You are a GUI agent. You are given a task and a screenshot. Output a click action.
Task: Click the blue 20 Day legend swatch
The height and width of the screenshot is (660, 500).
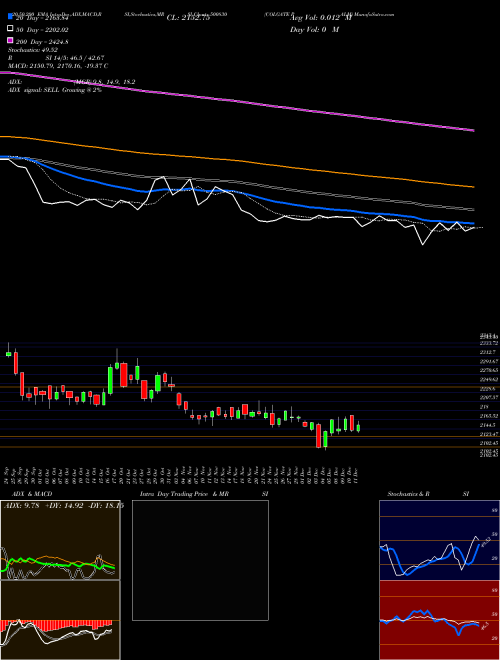[10, 17]
